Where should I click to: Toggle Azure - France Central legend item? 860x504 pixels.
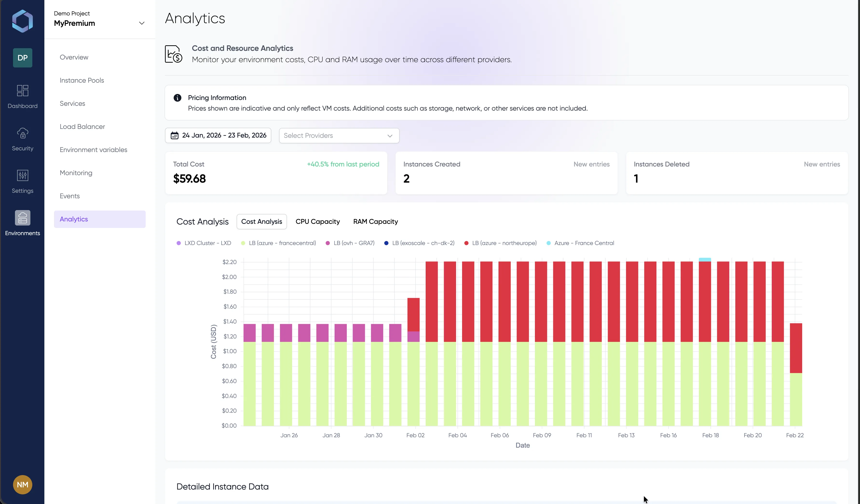[580, 243]
